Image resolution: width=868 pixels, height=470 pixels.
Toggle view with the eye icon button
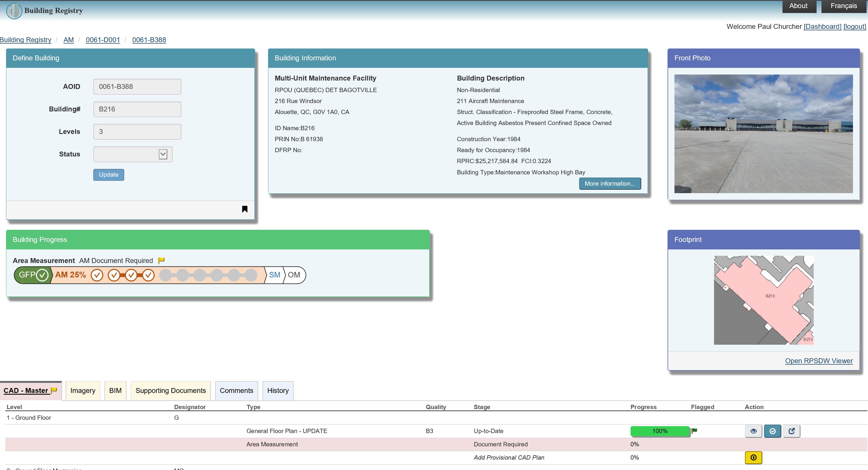(x=753, y=431)
